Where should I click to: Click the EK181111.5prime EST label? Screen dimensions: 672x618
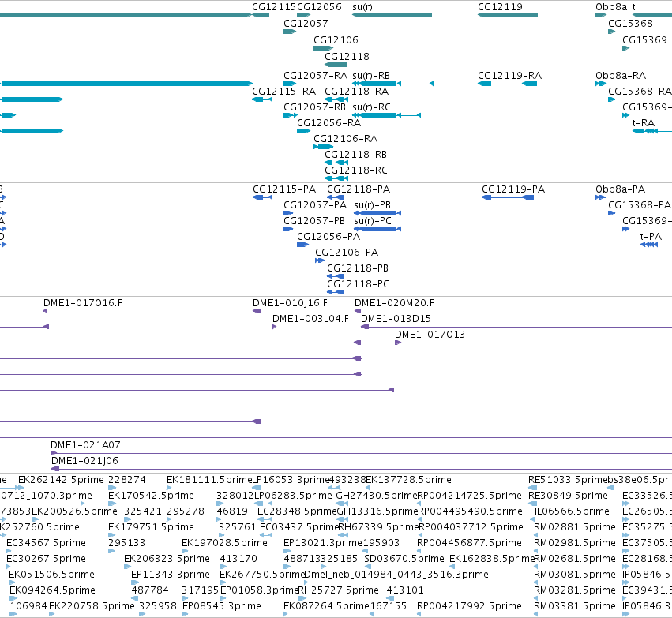coord(209,480)
